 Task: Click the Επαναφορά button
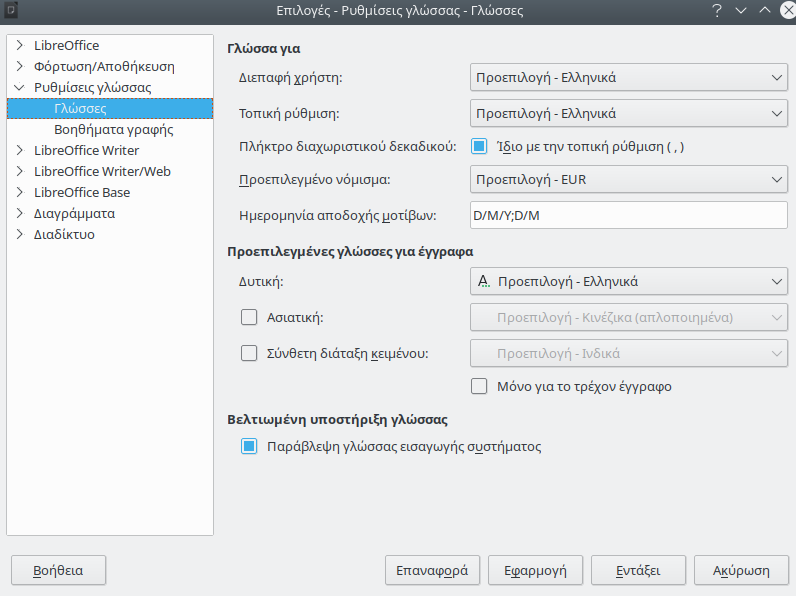pos(432,570)
